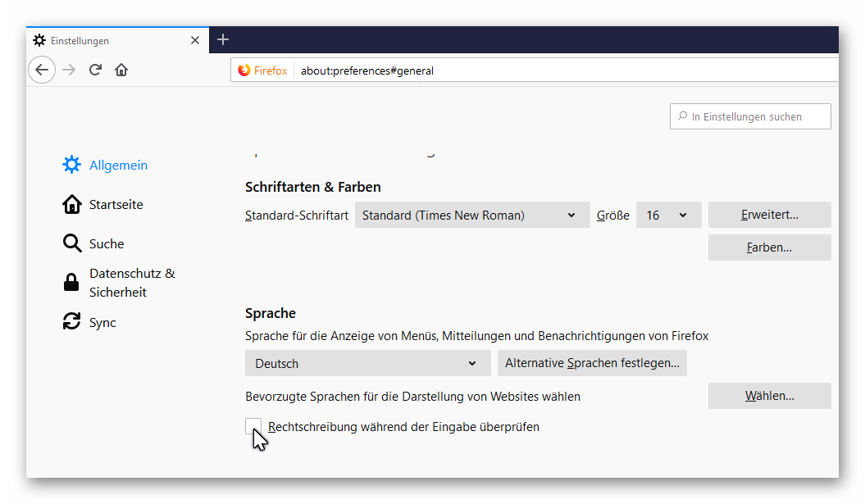Viewport: 865px width, 504px height.
Task: Click Alternative Sprachen festlegen
Action: (x=592, y=363)
